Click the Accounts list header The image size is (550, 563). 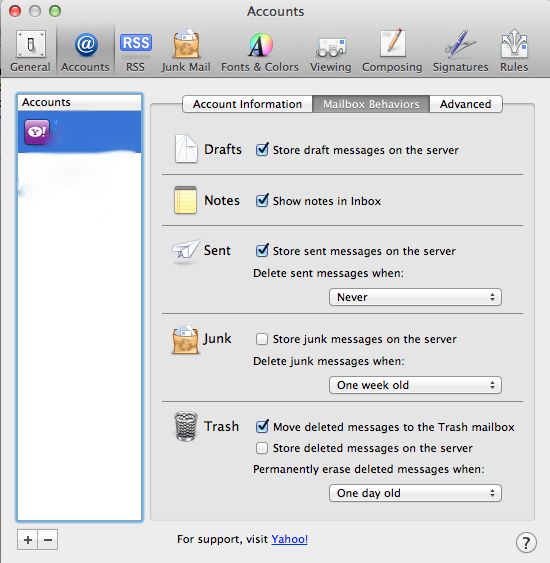(79, 102)
